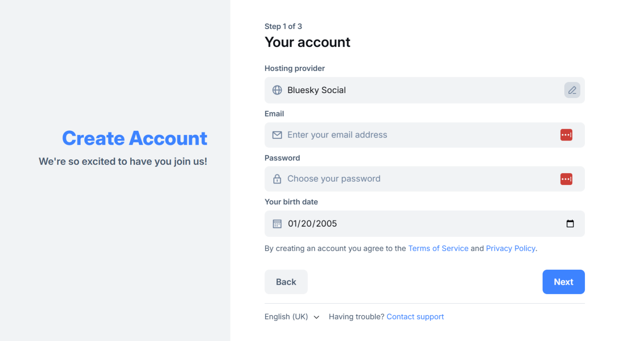Image resolution: width=644 pixels, height=341 pixels.
Task: Click the Contact support link
Action: [x=415, y=317]
